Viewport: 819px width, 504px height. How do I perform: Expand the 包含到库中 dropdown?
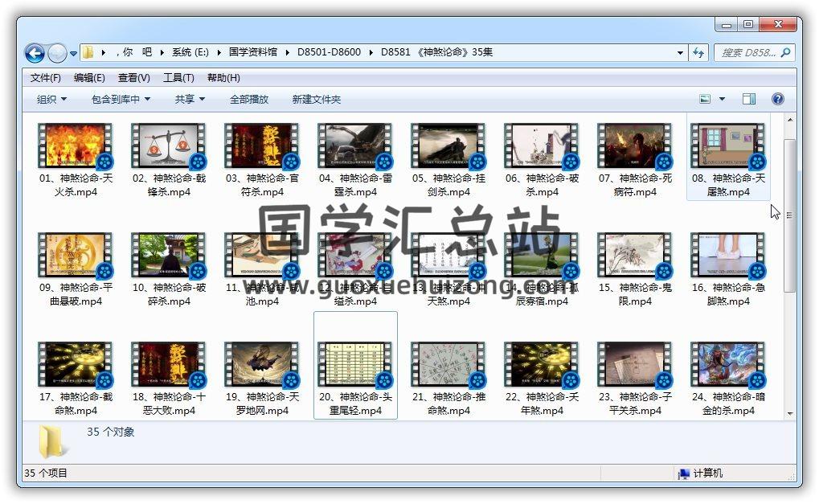121,99
